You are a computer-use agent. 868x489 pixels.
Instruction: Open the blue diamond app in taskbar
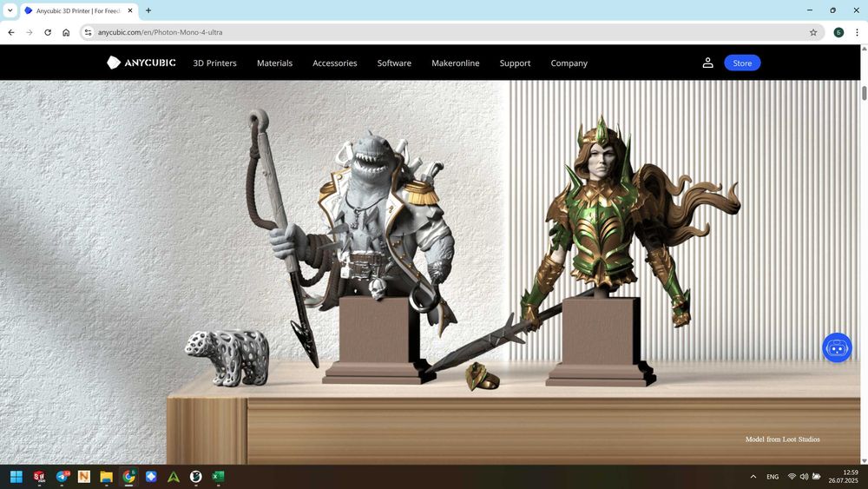[x=151, y=476]
